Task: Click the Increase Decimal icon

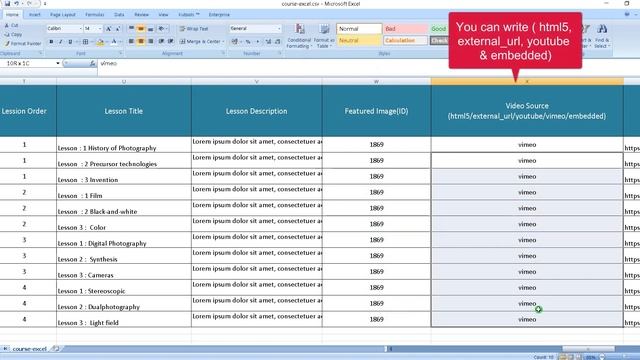Action: (268, 41)
